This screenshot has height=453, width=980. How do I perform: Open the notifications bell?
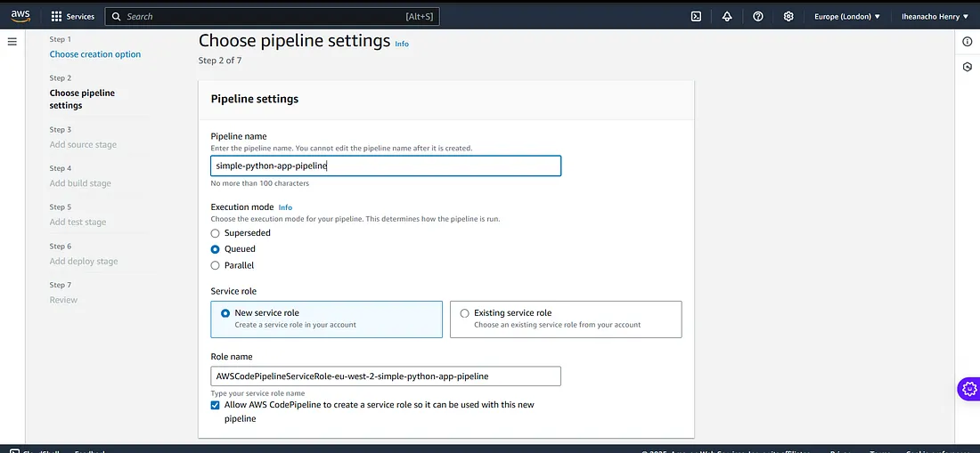[x=727, y=17]
